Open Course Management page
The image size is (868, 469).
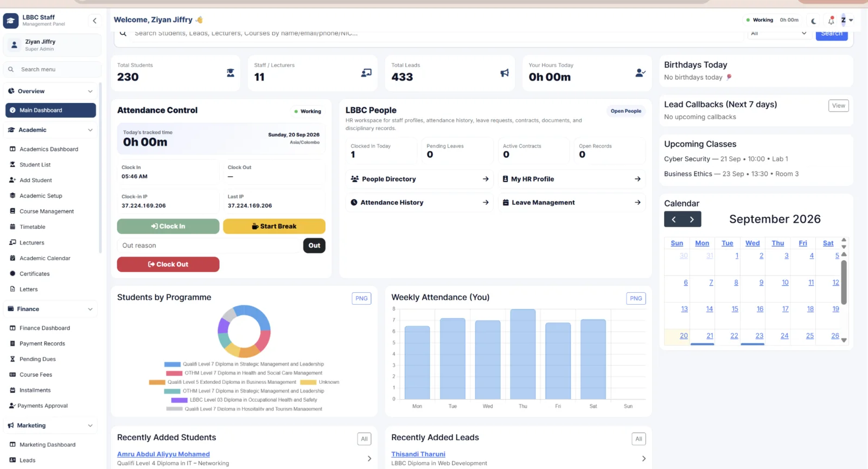coord(47,211)
